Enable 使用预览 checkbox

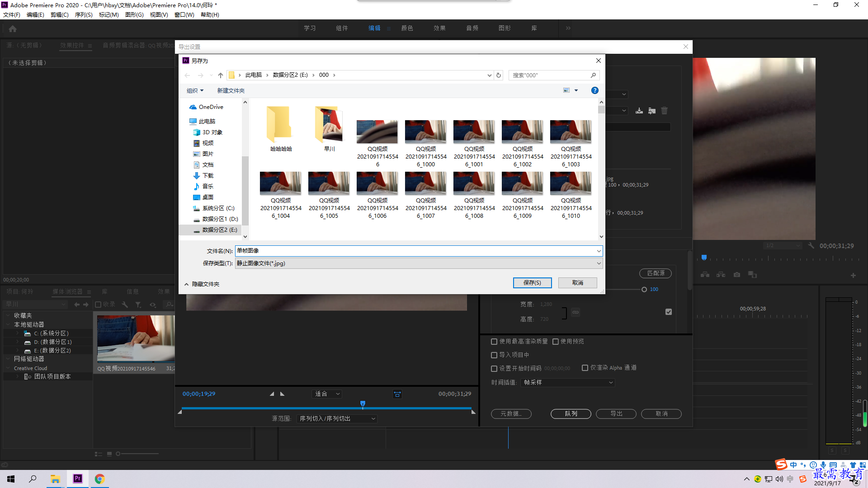pos(556,342)
